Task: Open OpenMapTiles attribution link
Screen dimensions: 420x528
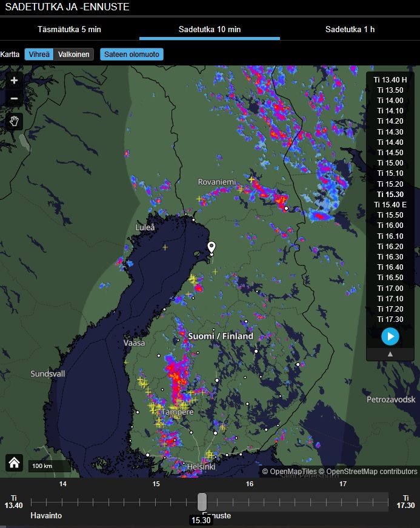Action: [290, 472]
